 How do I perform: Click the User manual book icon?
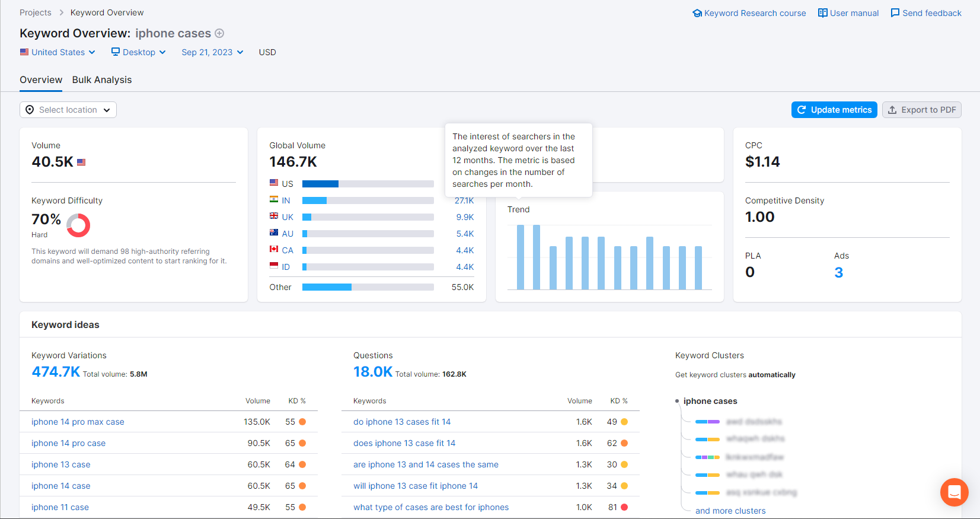pos(823,13)
